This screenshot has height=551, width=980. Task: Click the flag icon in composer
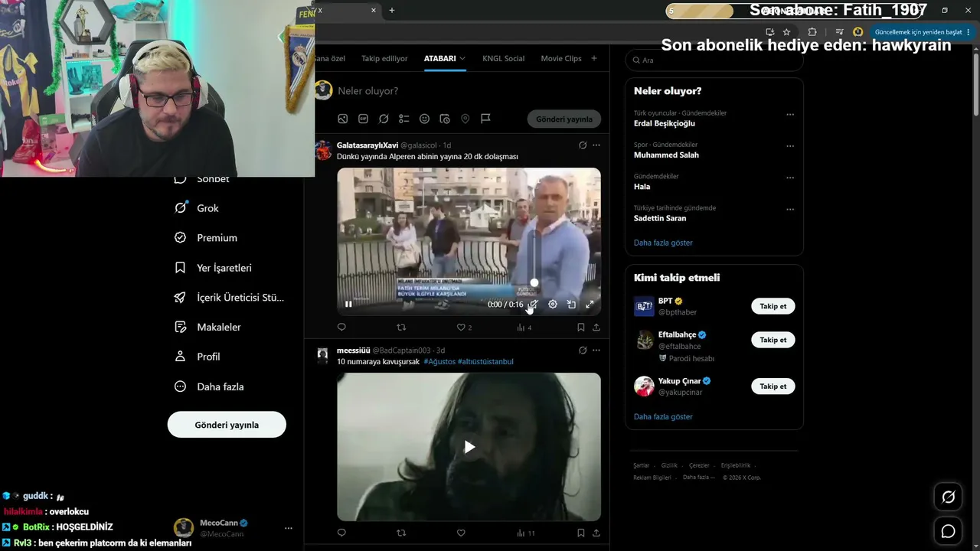[485, 119]
